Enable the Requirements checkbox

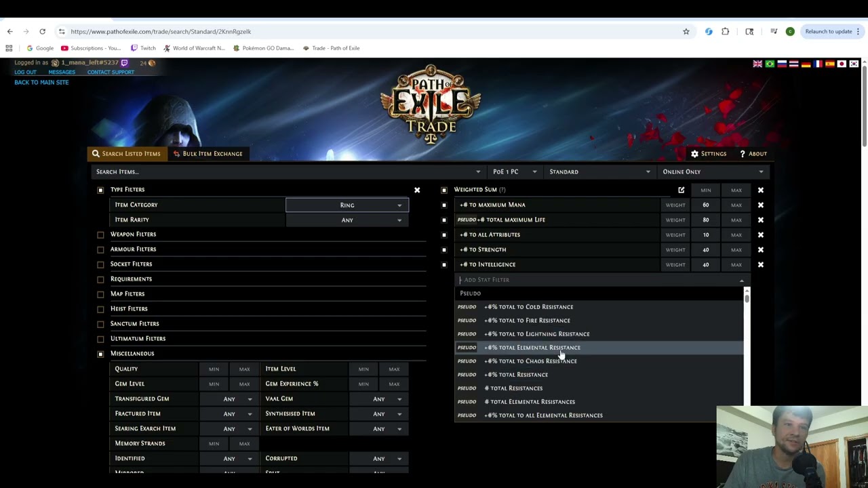tap(100, 279)
